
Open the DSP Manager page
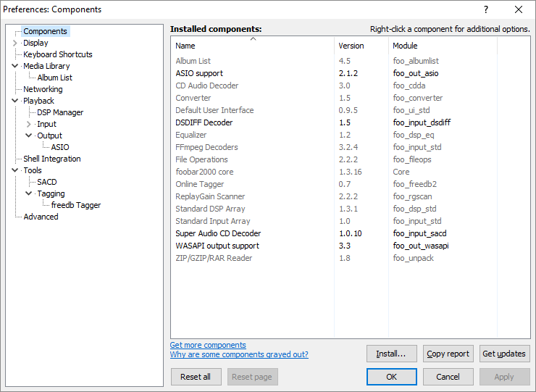pos(60,112)
